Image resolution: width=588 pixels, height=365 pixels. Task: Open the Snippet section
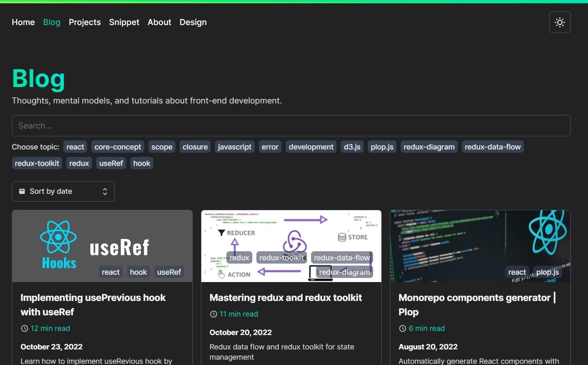(124, 22)
